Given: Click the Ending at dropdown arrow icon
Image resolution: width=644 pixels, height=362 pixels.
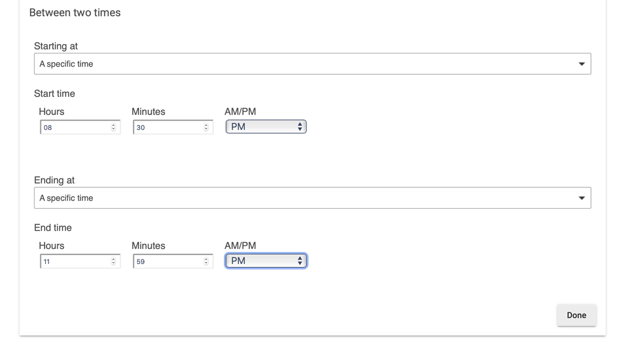Looking at the screenshot, I should [581, 197].
